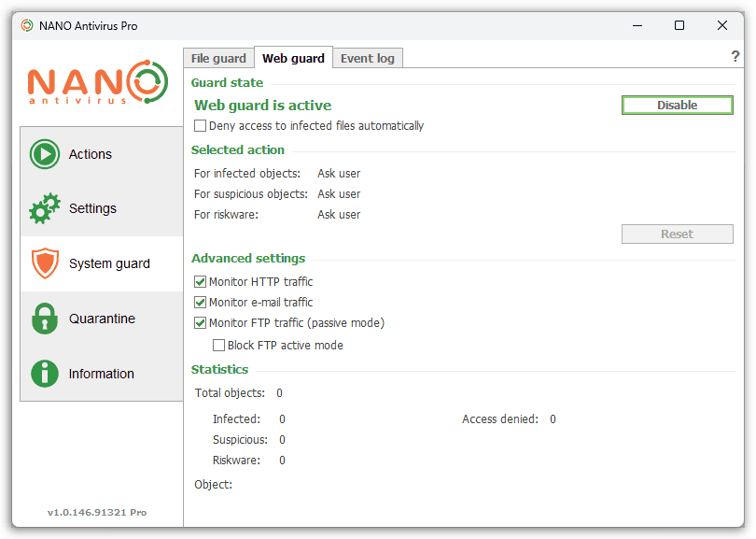Disable the web guard
Image resolution: width=756 pixels, height=539 pixels.
pyautogui.click(x=678, y=106)
